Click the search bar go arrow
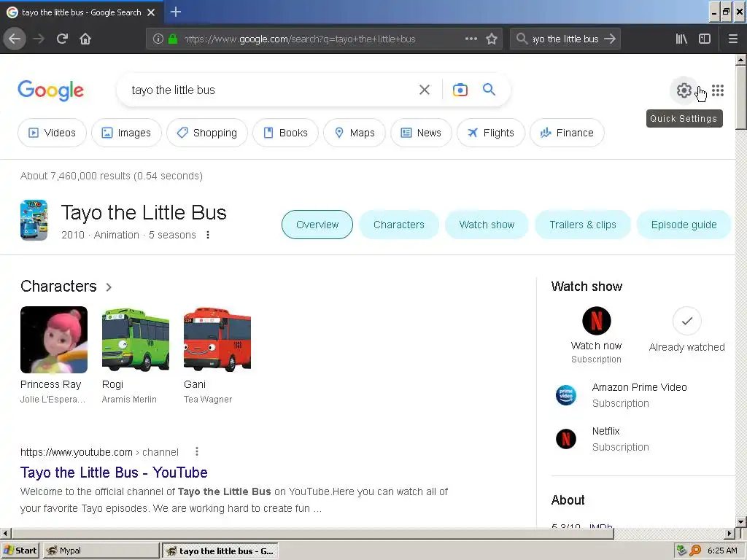Image resolution: width=747 pixels, height=560 pixels. [610, 39]
